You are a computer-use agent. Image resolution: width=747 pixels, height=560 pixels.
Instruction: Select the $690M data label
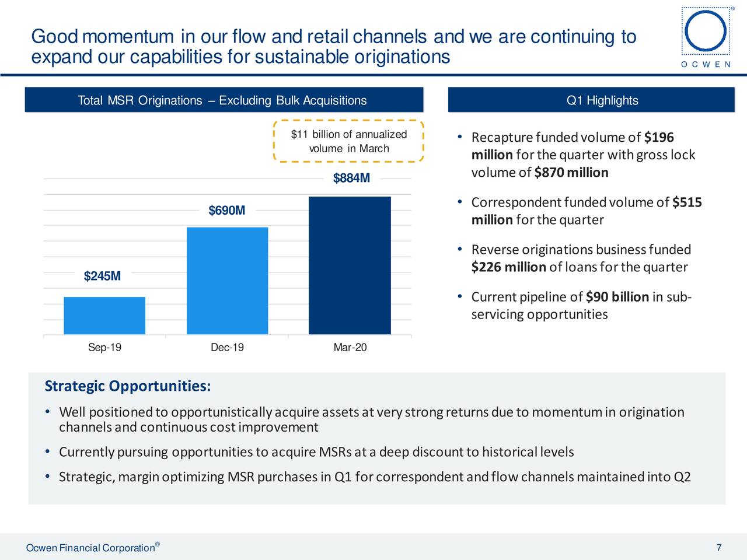226,210
